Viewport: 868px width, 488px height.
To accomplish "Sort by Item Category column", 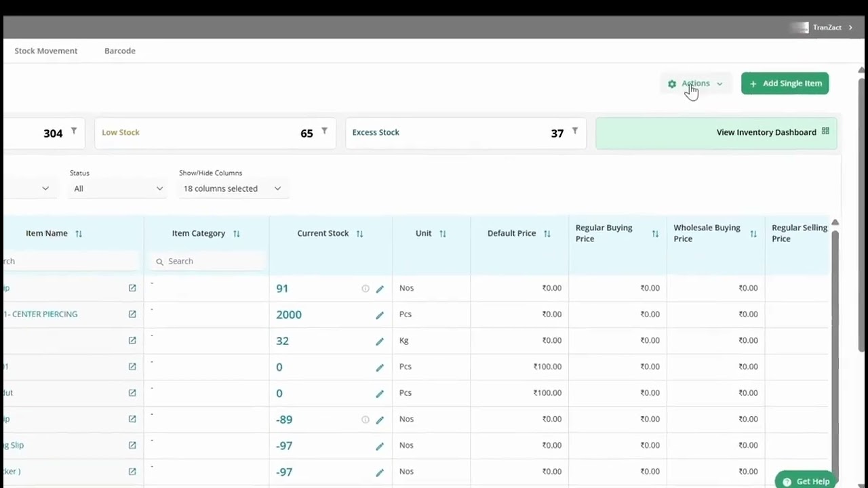I will tap(237, 234).
